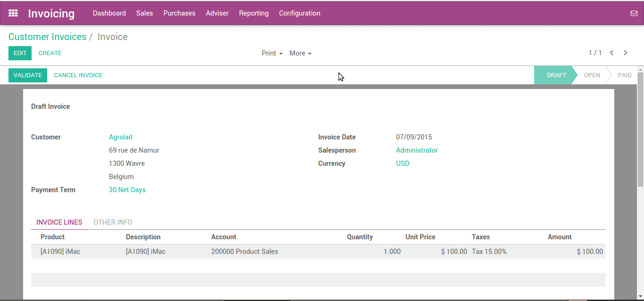Screen dimensions: 644x301
Task: Open the More actions dropdown
Action: pos(300,53)
